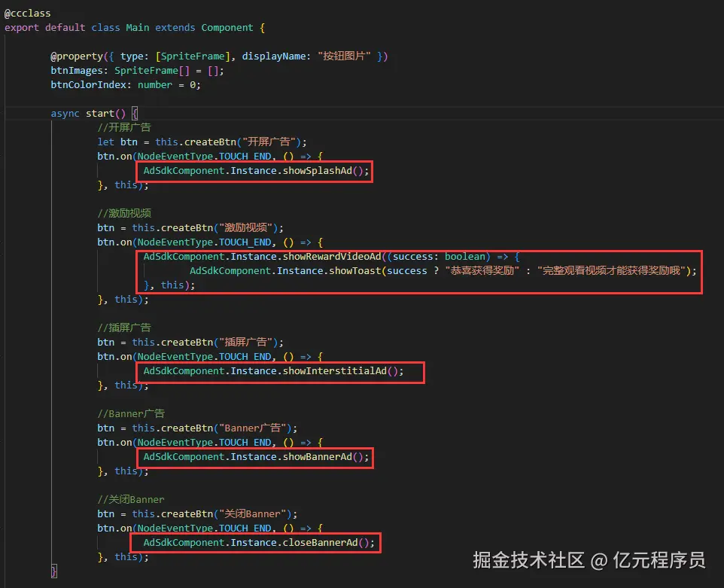Click the string "插屏广告" in createBtn
724x588 pixels.
pyautogui.click(x=245, y=343)
